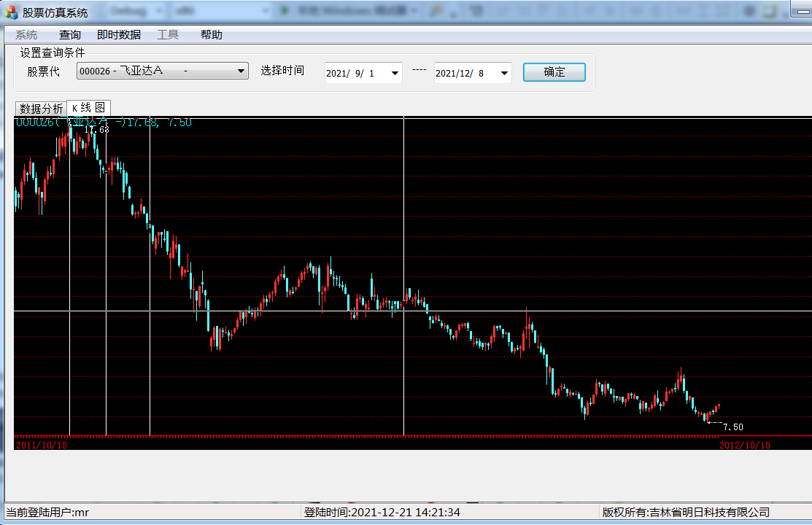Expand the stock code combo box arrow

pyautogui.click(x=241, y=71)
